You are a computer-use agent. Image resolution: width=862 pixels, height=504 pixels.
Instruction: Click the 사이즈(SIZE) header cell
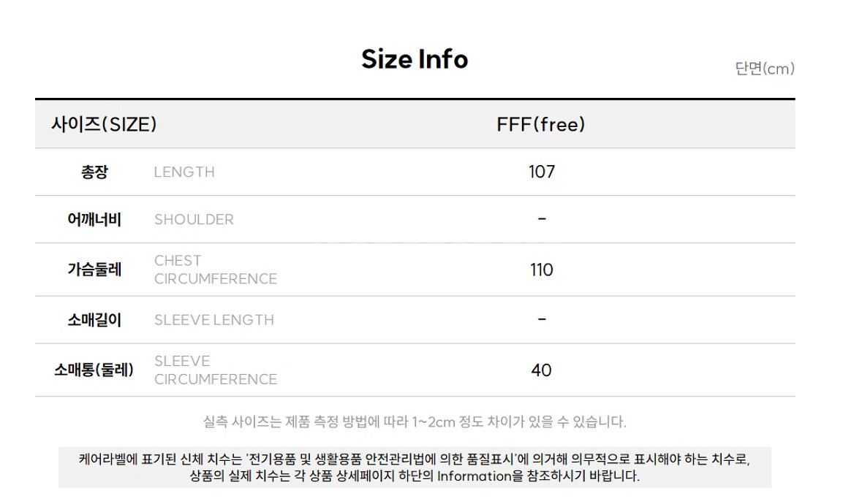(x=104, y=124)
